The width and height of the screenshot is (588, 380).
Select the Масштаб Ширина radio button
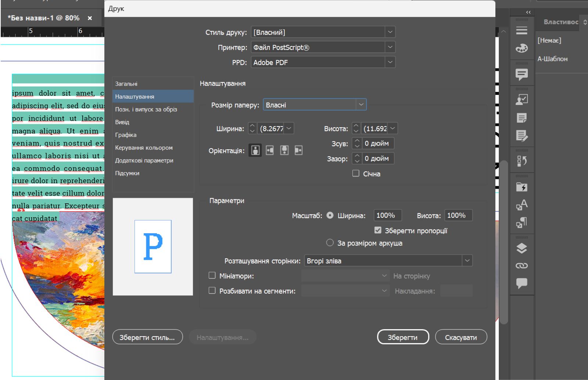[x=330, y=215]
